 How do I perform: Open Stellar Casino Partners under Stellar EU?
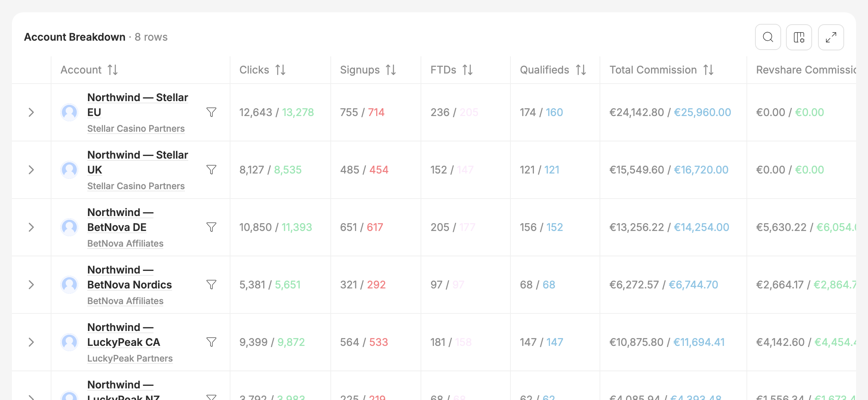click(136, 129)
